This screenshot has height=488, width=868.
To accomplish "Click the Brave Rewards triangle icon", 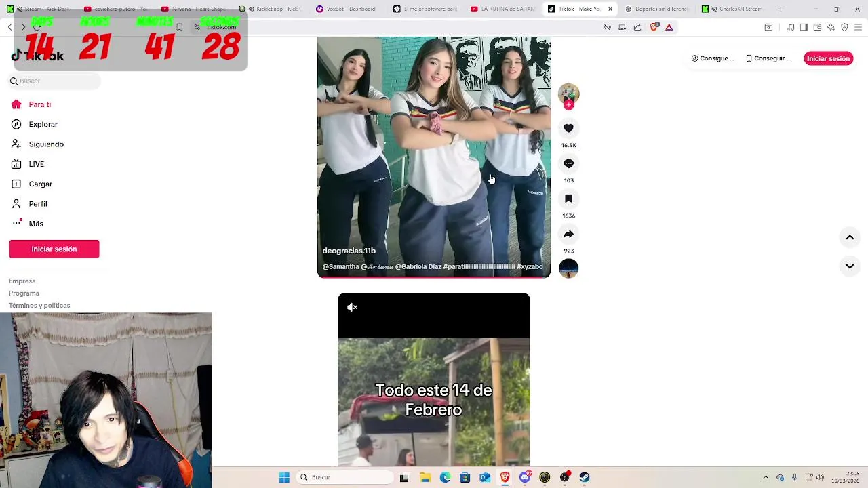I will pos(669,27).
